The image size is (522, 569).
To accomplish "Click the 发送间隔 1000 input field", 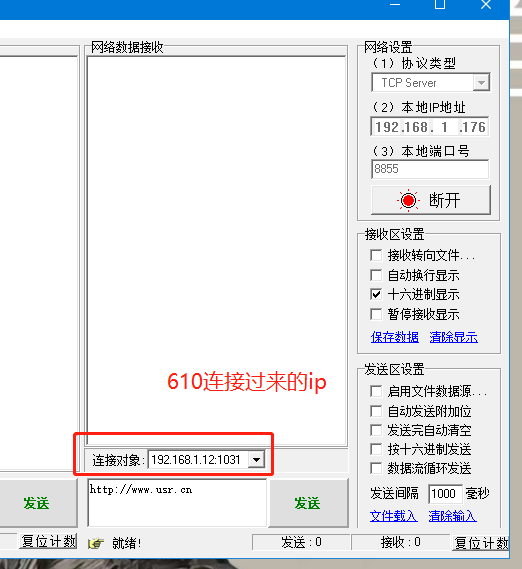I will point(445,494).
